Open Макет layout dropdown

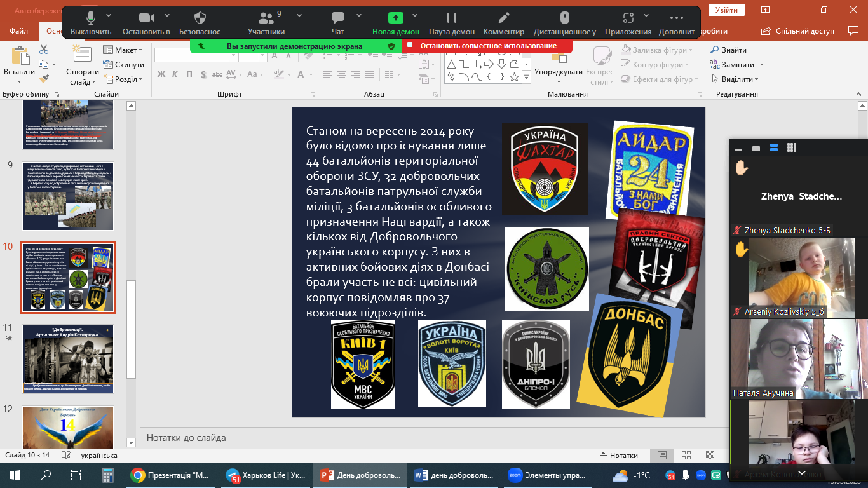[124, 50]
